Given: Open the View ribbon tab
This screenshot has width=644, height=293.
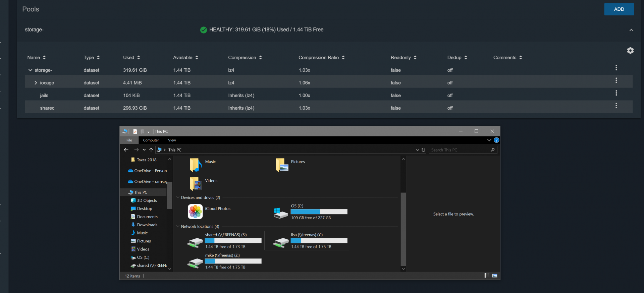Looking at the screenshot, I should click(x=172, y=140).
